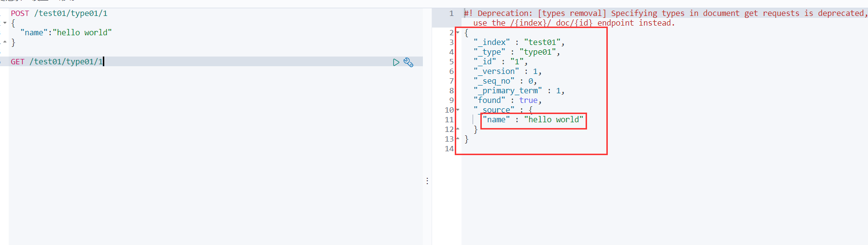Toggle fold arrow at response line 12
This screenshot has width=868, height=245.
[458, 129]
